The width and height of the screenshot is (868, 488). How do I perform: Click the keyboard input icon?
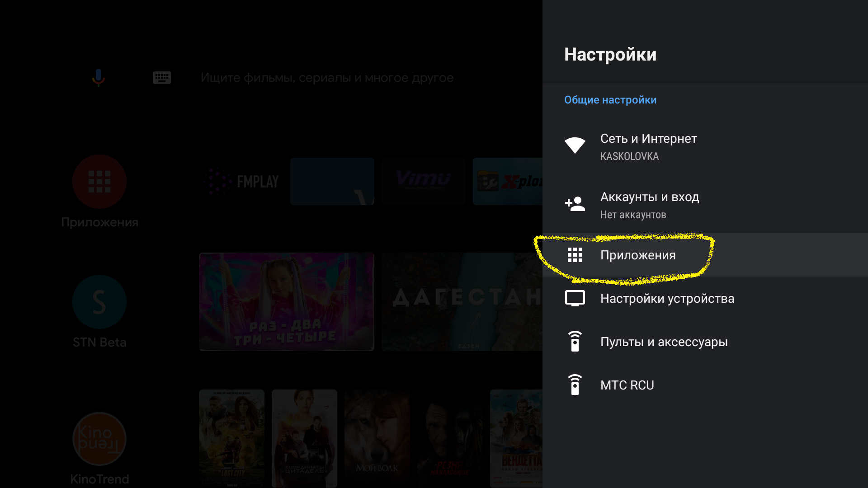[161, 78]
